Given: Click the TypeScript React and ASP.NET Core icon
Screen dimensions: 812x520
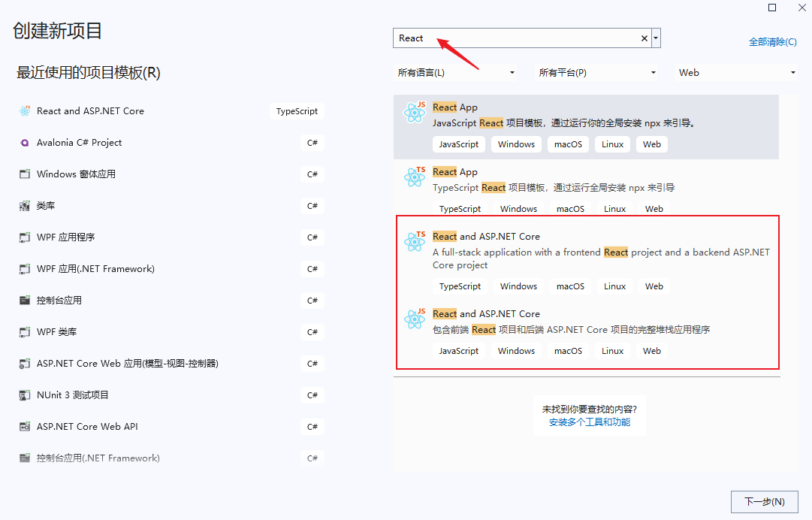Looking at the screenshot, I should (x=414, y=241).
